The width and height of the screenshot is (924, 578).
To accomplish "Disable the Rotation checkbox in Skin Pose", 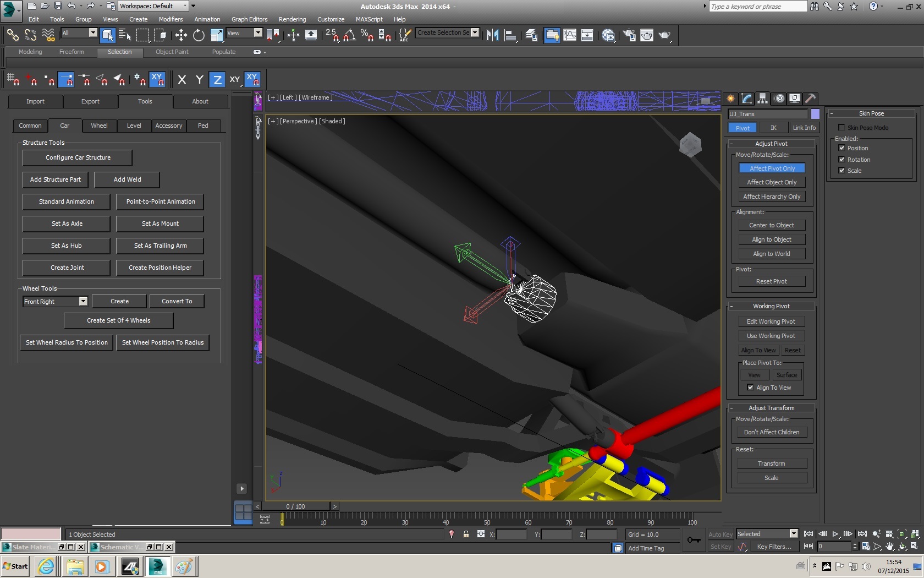I will 842,160.
